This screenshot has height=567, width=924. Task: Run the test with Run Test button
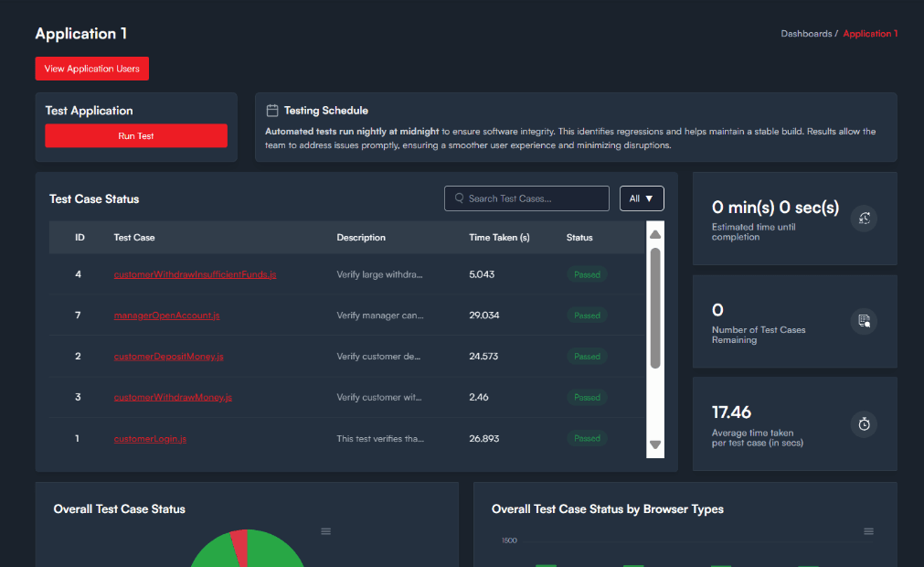point(136,135)
